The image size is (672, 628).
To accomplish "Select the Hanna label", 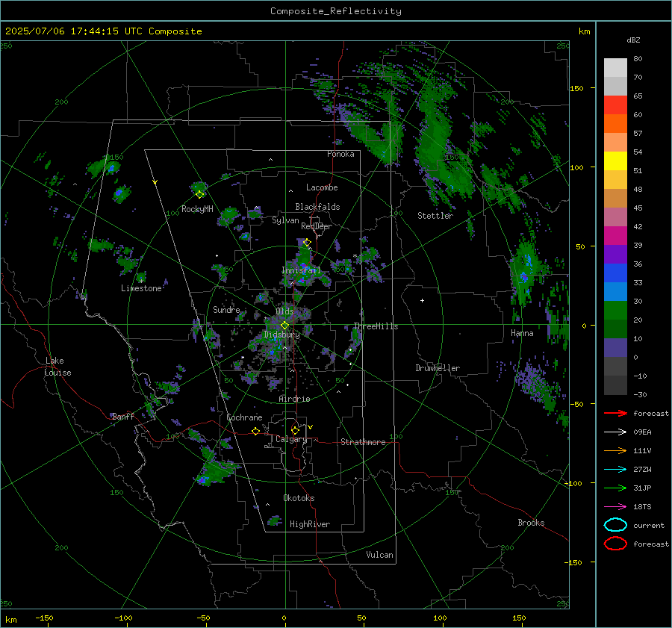I will [522, 333].
